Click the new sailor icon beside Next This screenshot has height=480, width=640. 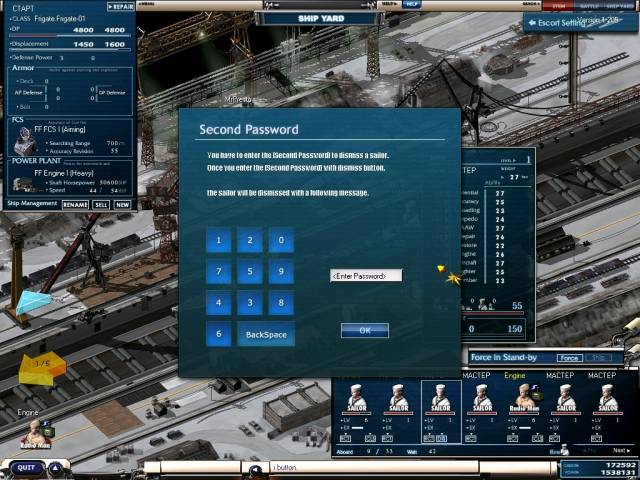click(x=565, y=449)
